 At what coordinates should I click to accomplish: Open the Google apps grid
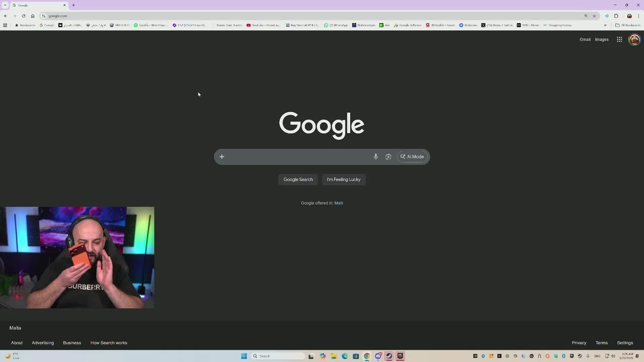[619, 39]
